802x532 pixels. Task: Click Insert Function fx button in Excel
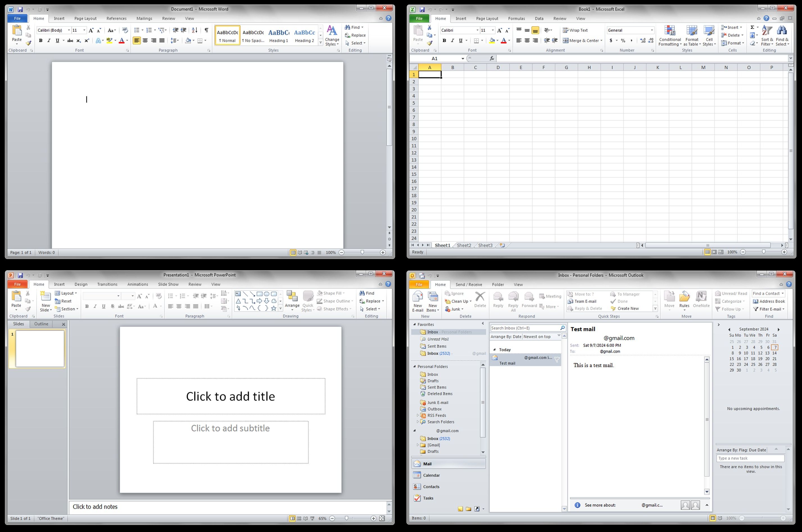coord(492,58)
